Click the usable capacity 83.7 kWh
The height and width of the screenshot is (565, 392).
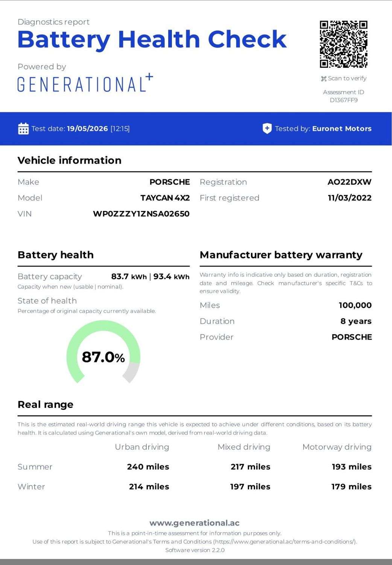(129, 276)
